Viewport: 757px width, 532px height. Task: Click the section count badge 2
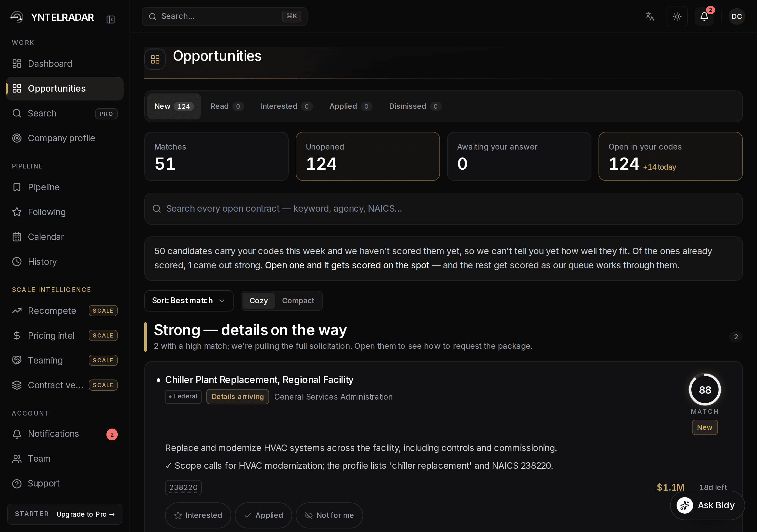[x=736, y=337]
